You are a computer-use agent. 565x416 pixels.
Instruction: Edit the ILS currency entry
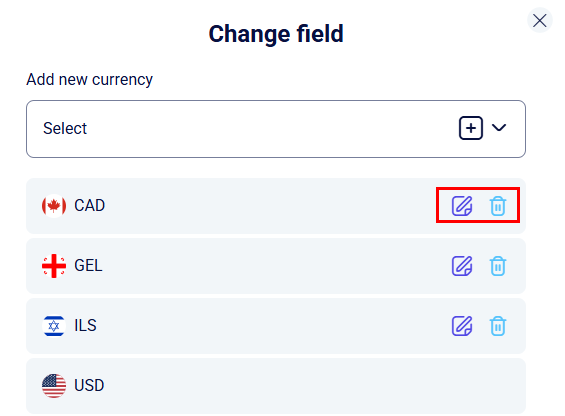[462, 326]
